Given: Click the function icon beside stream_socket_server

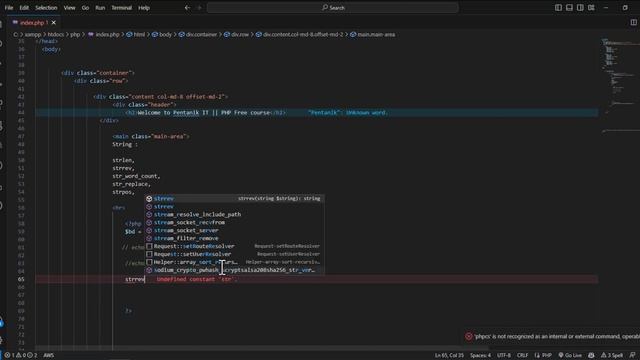Looking at the screenshot, I should pos(149,230).
